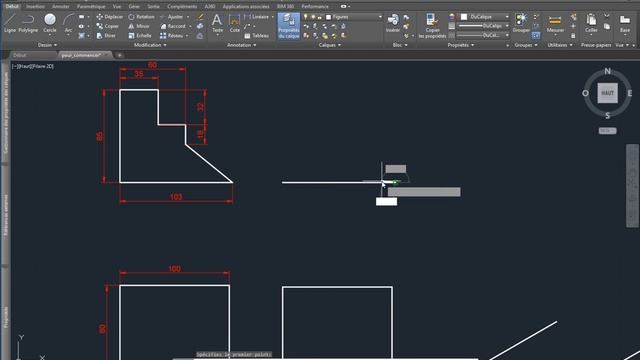Switch to the Paramétrique ribbon tab
Viewport: 640px width, 360px height.
pos(91,7)
